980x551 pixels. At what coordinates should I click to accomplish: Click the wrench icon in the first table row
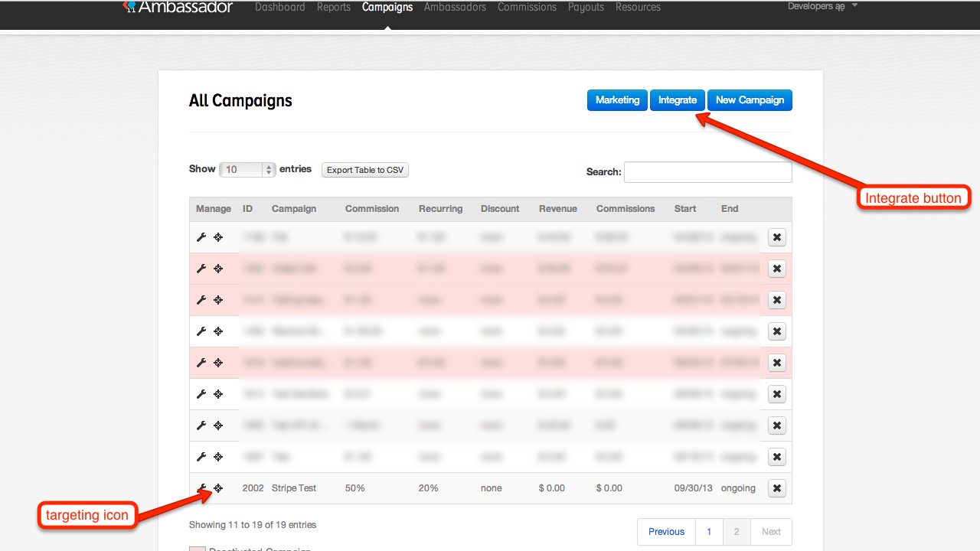tap(201, 237)
